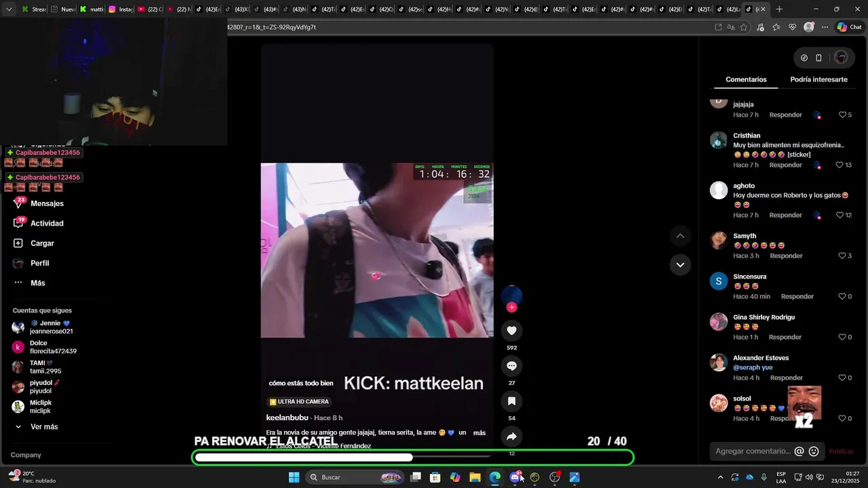Reply to Samyth's comment

786,256
